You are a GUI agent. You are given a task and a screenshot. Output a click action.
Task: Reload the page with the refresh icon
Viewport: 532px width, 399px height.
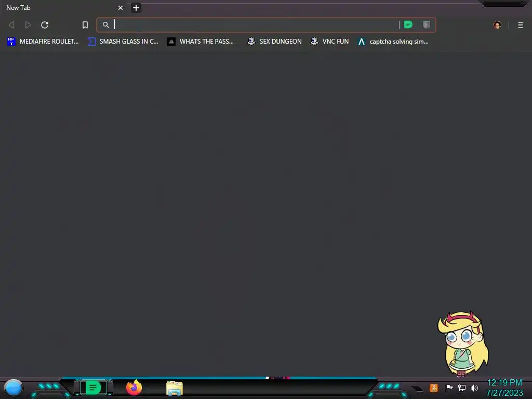45,25
